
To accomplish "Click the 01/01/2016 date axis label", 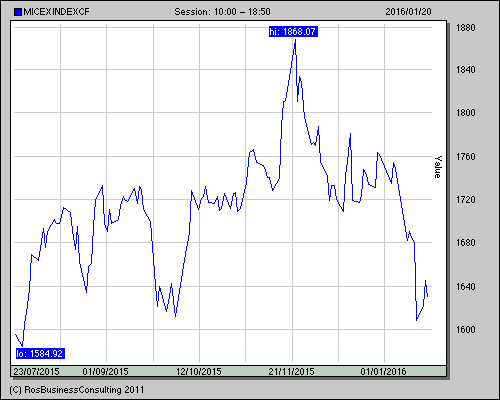I will [383, 371].
